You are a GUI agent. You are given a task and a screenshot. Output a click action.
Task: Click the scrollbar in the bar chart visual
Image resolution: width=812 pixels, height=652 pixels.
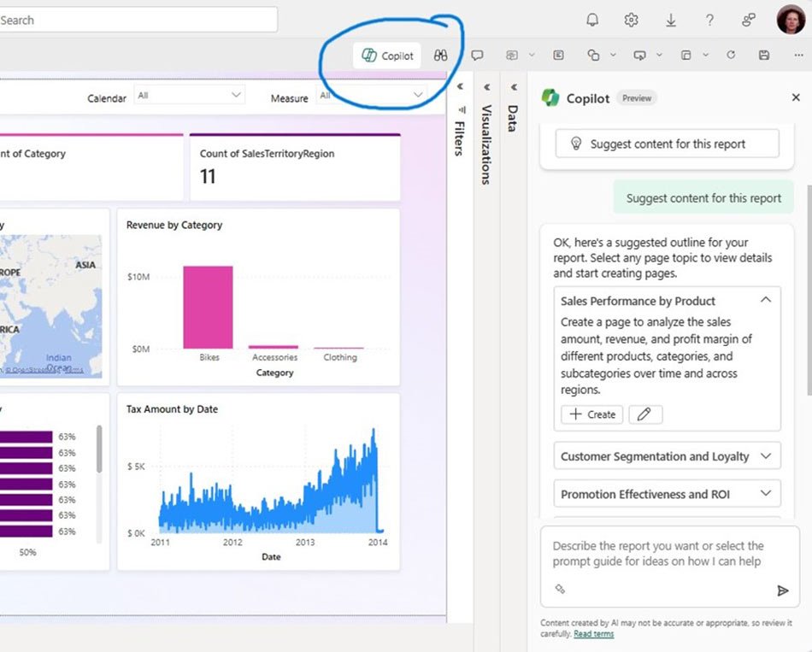point(100,449)
